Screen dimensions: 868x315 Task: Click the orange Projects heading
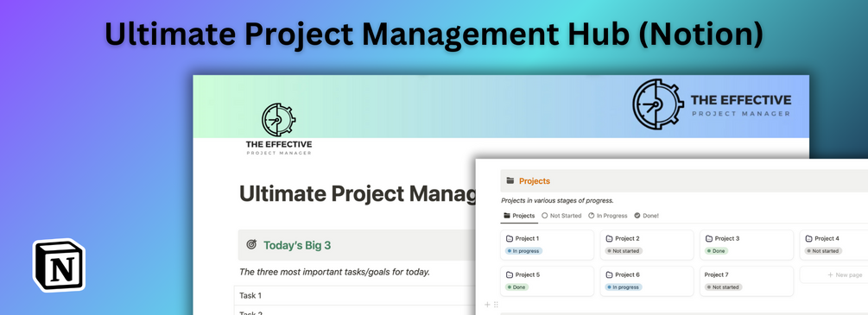535,181
